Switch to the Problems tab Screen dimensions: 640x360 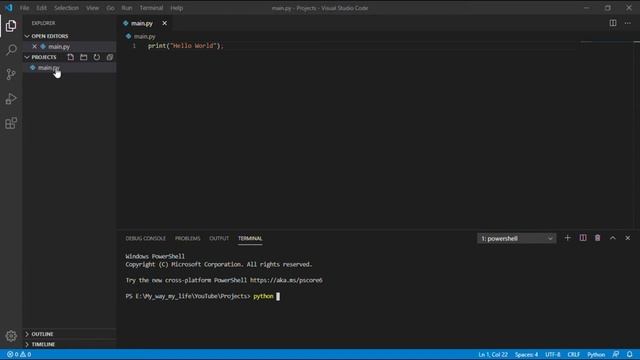tap(187, 238)
